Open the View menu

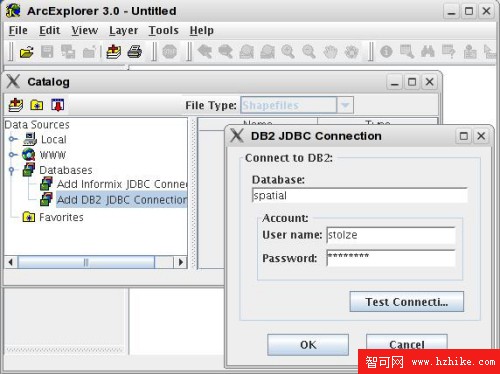pos(85,30)
